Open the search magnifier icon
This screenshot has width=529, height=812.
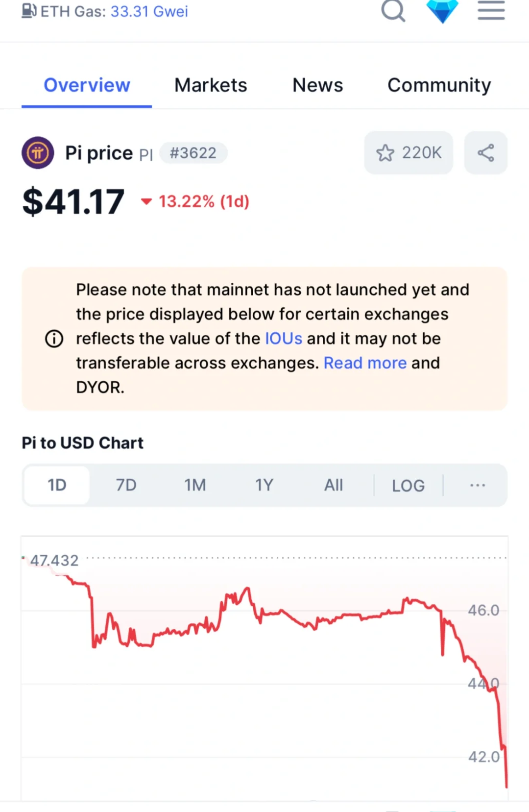coord(393,10)
